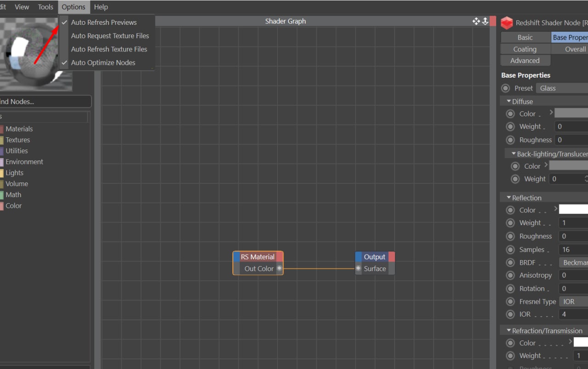Collapse the Reflection section
The width and height of the screenshot is (588, 369).
[x=509, y=198]
